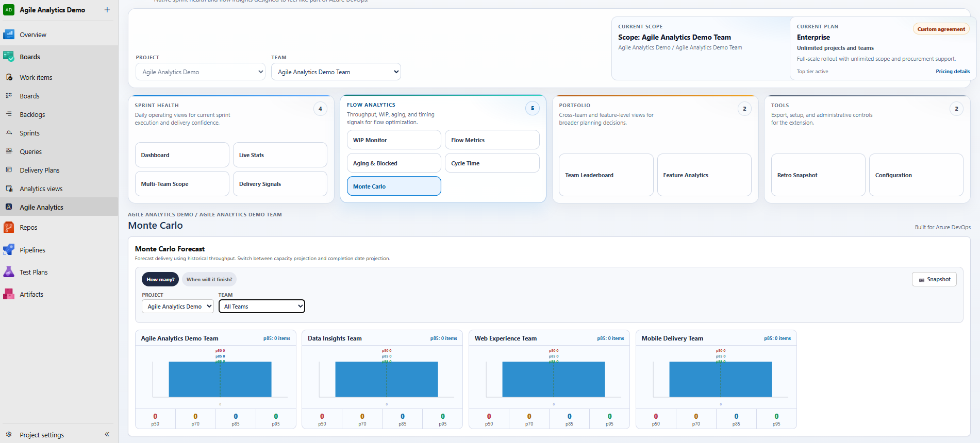Click the Project settings gear icon

coord(9,435)
